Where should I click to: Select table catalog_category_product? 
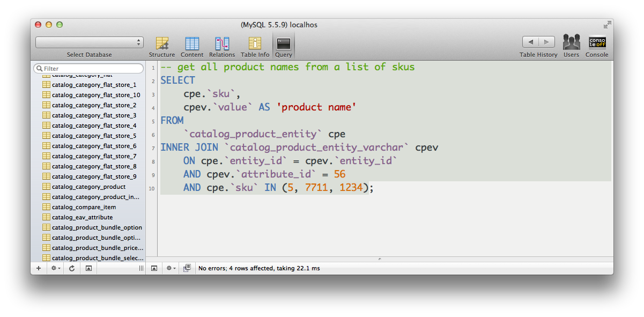pyautogui.click(x=88, y=187)
